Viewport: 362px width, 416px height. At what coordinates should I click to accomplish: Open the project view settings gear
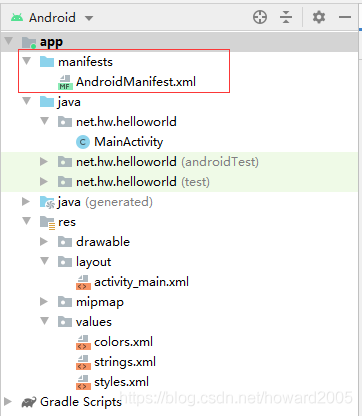(319, 17)
